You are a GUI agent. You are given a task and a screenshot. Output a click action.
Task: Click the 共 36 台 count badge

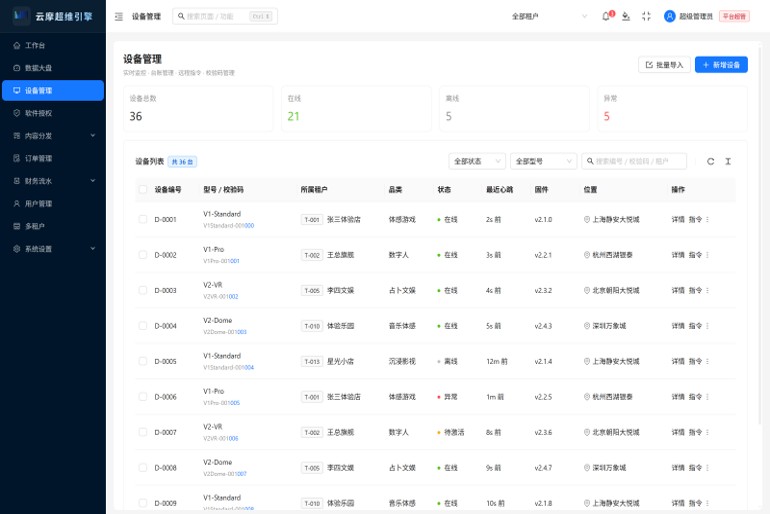point(182,162)
